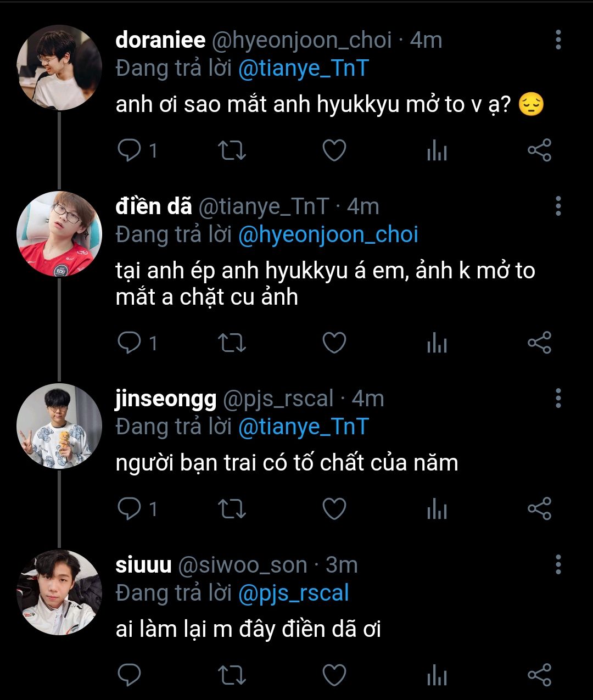Retweet doraniee's tweet
Viewport: 593px width, 700px height.
232,150
